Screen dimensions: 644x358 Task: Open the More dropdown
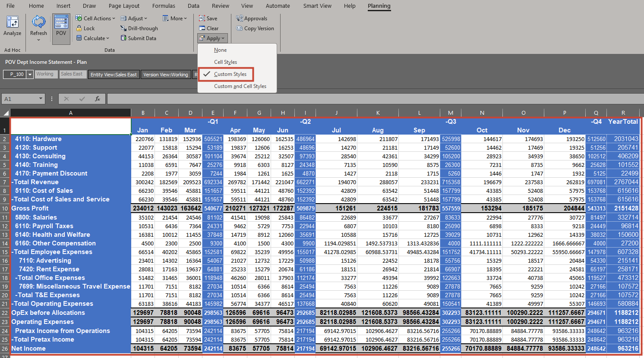(x=175, y=18)
